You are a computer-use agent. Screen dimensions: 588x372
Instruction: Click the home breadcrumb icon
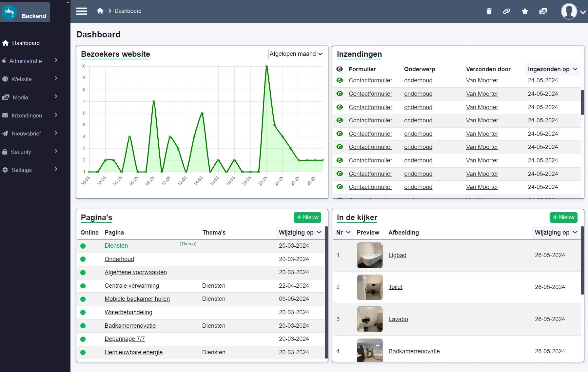(100, 11)
